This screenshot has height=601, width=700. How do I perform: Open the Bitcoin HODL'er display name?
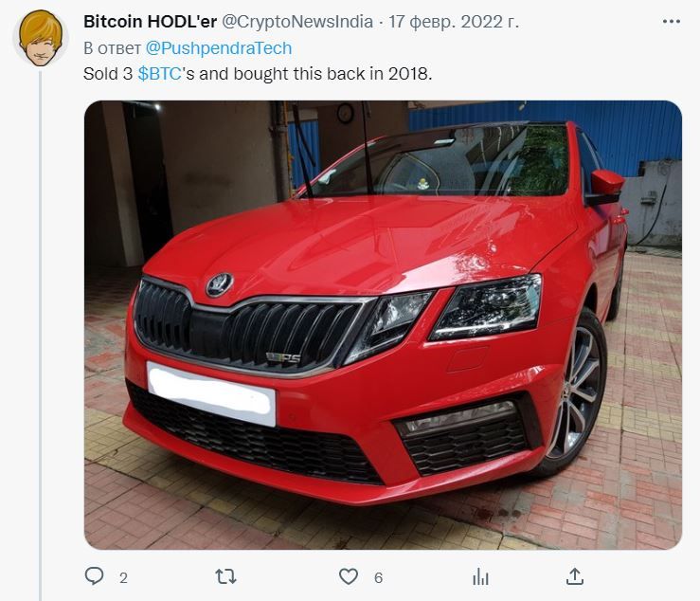click(x=150, y=22)
